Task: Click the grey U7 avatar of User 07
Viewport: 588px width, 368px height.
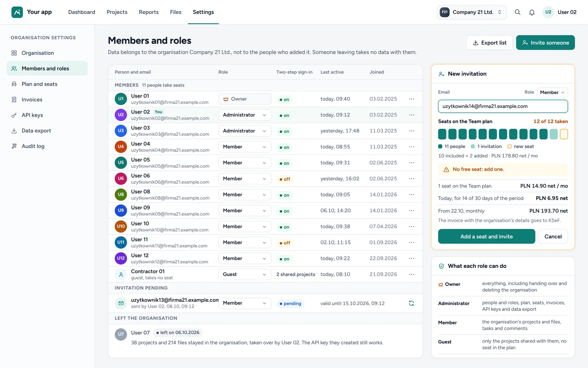Action: coord(121,335)
